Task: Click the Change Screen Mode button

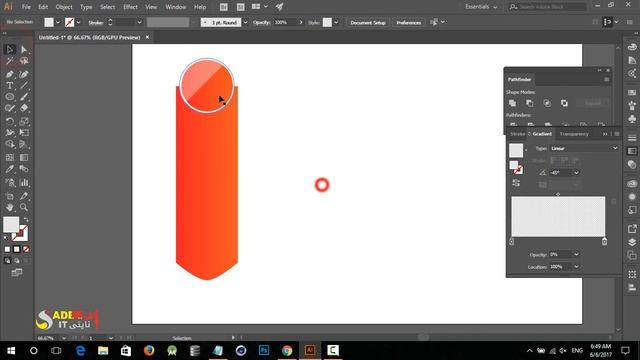Action: click(17, 272)
